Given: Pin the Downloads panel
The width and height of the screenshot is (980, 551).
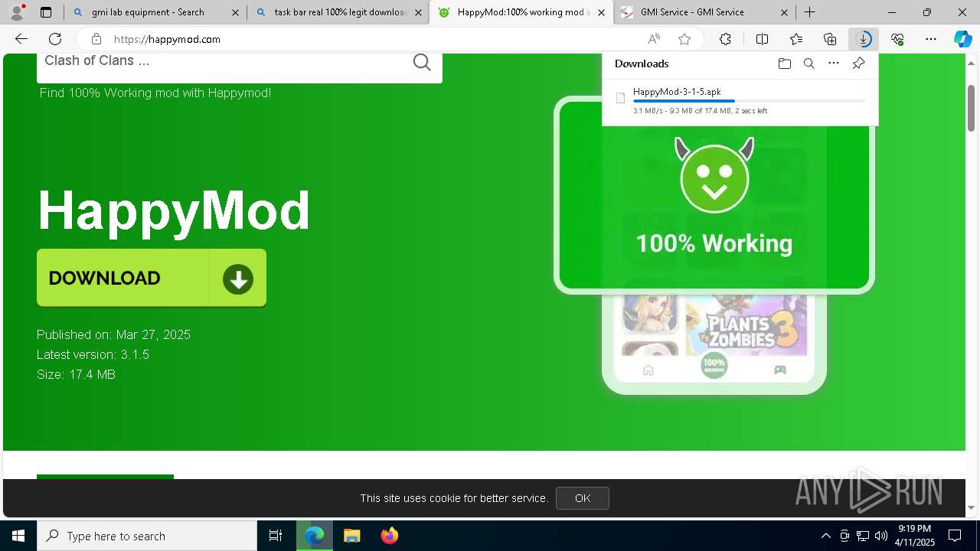Looking at the screenshot, I should click(x=858, y=64).
